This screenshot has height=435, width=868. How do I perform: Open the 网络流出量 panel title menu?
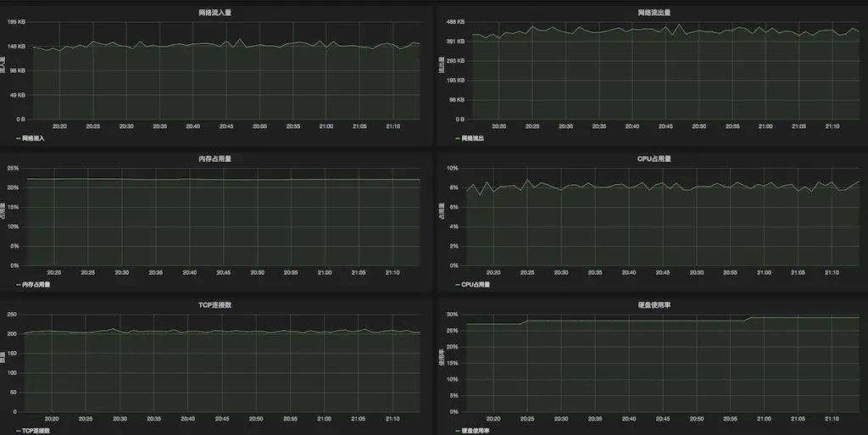point(654,12)
